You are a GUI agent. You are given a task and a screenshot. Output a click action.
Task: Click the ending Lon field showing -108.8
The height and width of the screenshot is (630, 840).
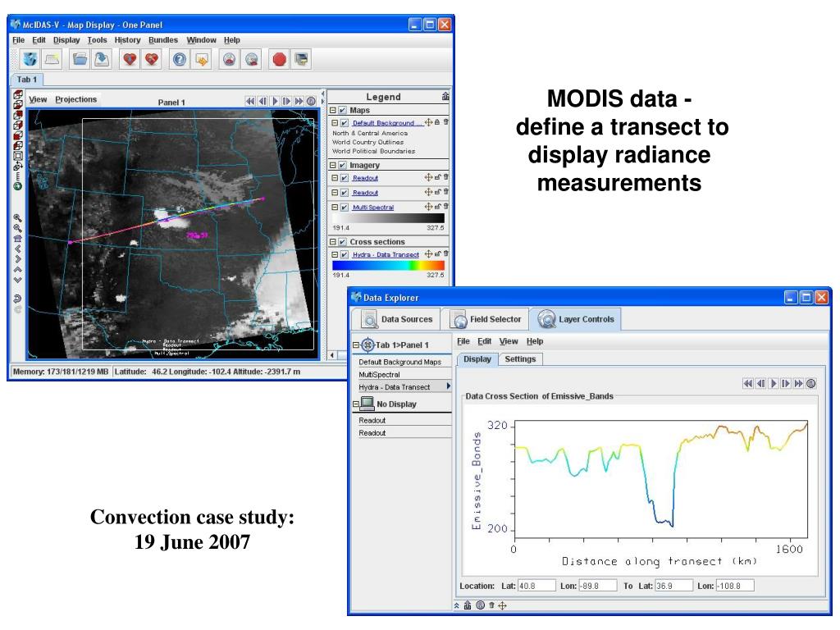[x=735, y=586]
